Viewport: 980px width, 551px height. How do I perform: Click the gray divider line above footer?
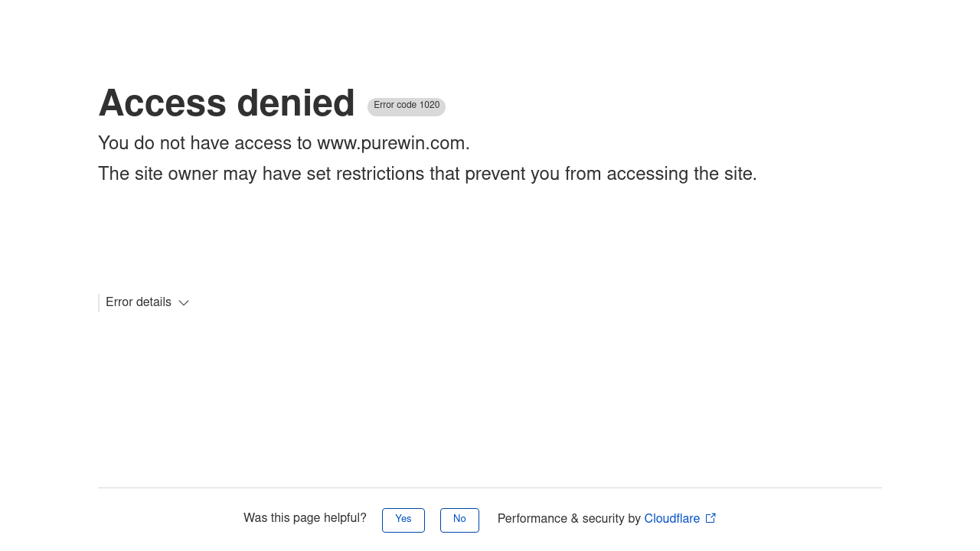point(490,487)
